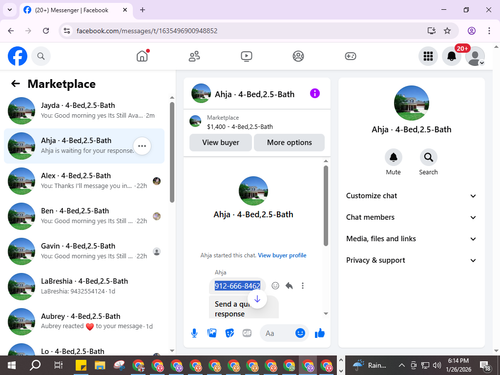Expand the Privacy & support section

411,260
